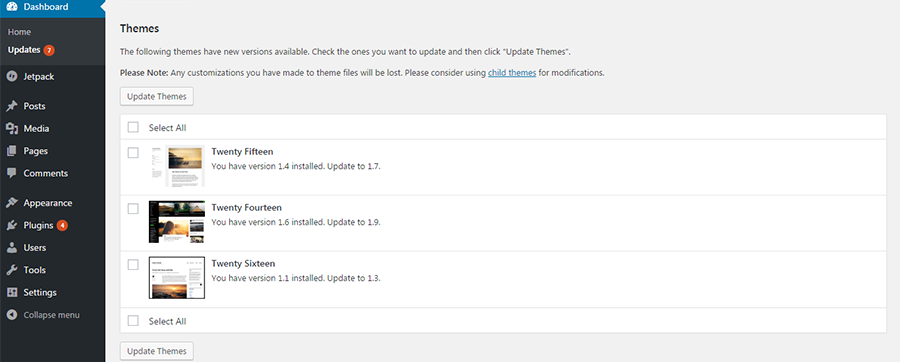This screenshot has width=900, height=362.
Task: Click the Appearance paintbrush icon
Action: pos(11,203)
